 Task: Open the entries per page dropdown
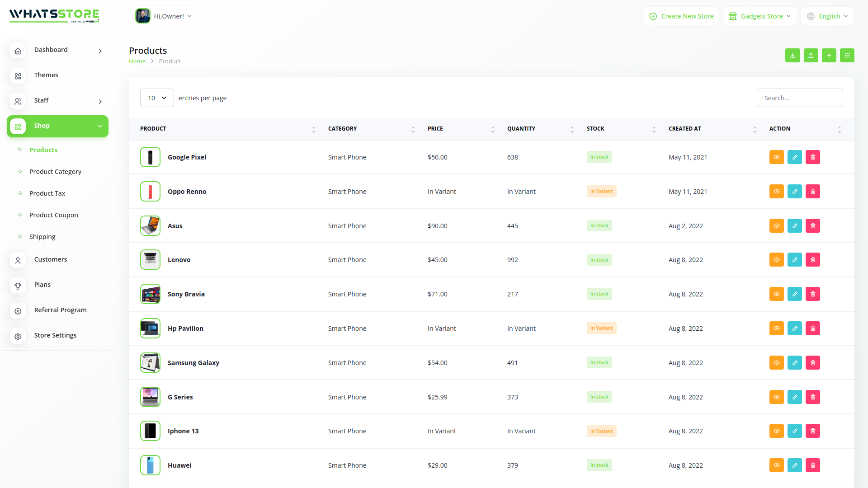pos(157,98)
